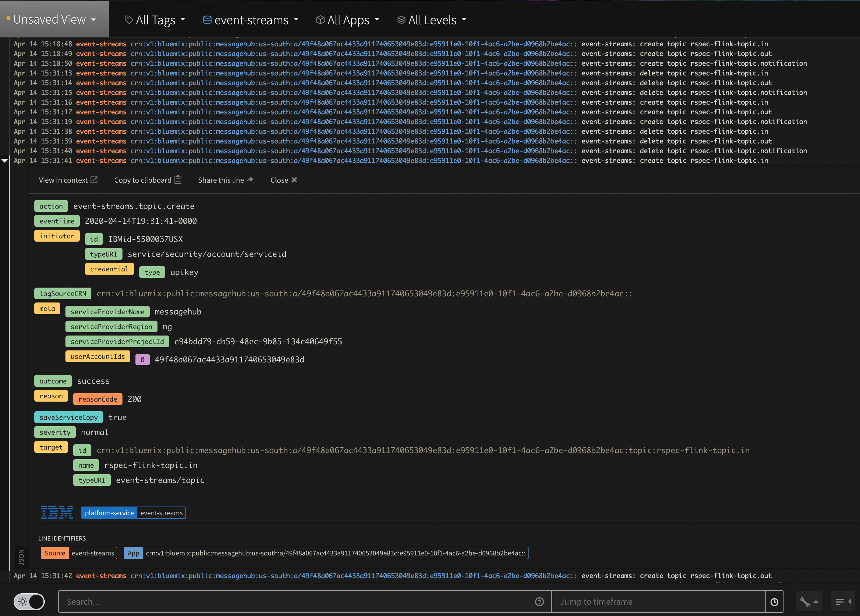The image size is (860, 616).
Task: Click the action field tag
Action: pyautogui.click(x=51, y=206)
